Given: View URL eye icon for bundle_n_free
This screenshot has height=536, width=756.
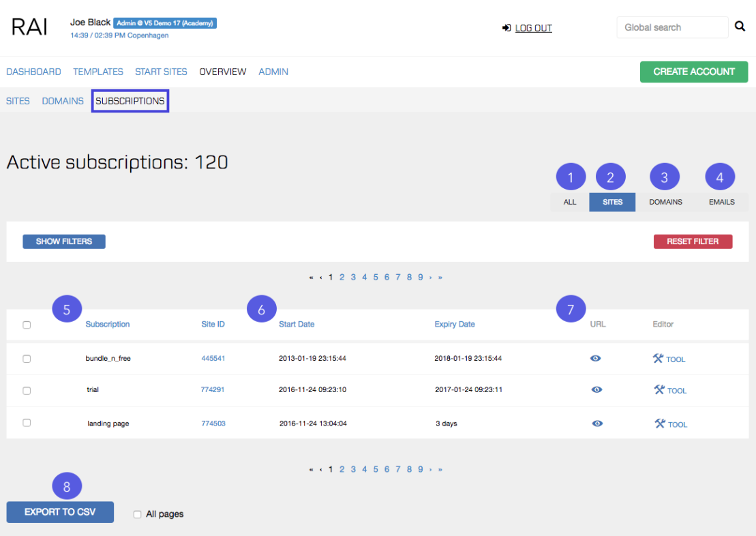Looking at the screenshot, I should pyautogui.click(x=595, y=359).
